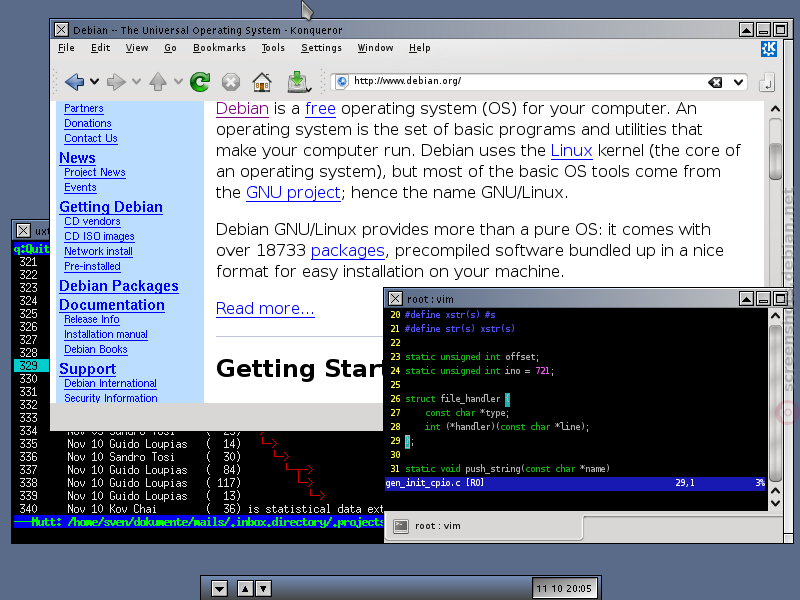800x600 pixels.
Task: Open the panel's down-arrow menu button
Action: pos(219,589)
